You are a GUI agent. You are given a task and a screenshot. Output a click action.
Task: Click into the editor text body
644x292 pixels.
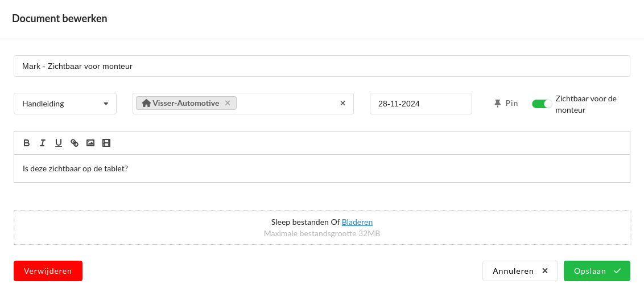coord(321,169)
